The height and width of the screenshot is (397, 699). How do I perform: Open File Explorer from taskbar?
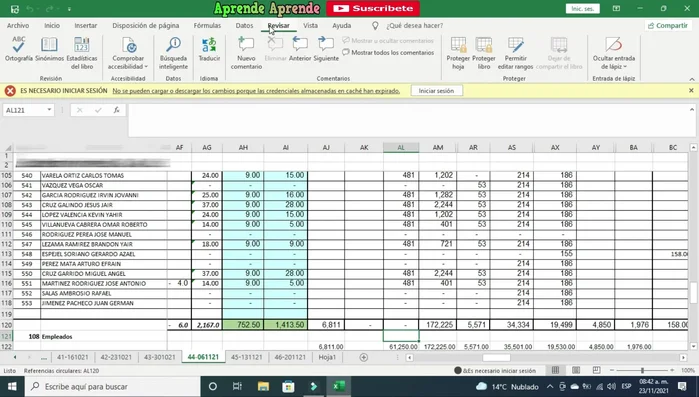tap(263, 386)
